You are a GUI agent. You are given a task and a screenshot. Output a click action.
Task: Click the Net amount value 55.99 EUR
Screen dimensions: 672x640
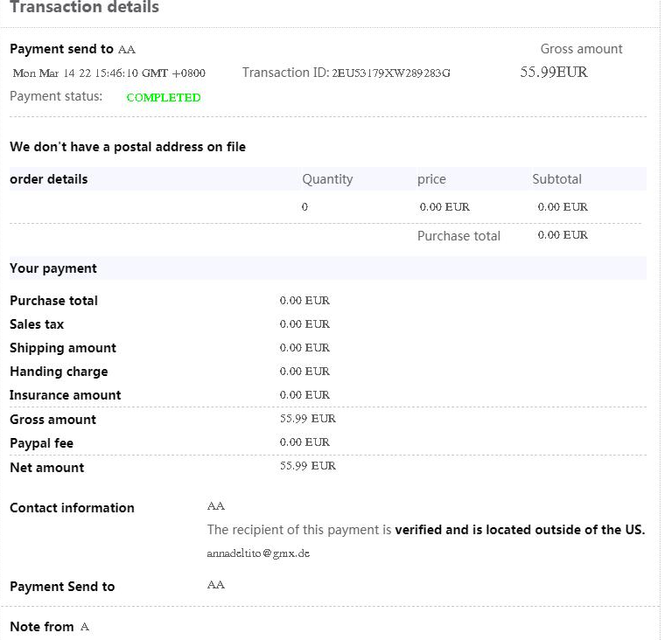(x=307, y=466)
